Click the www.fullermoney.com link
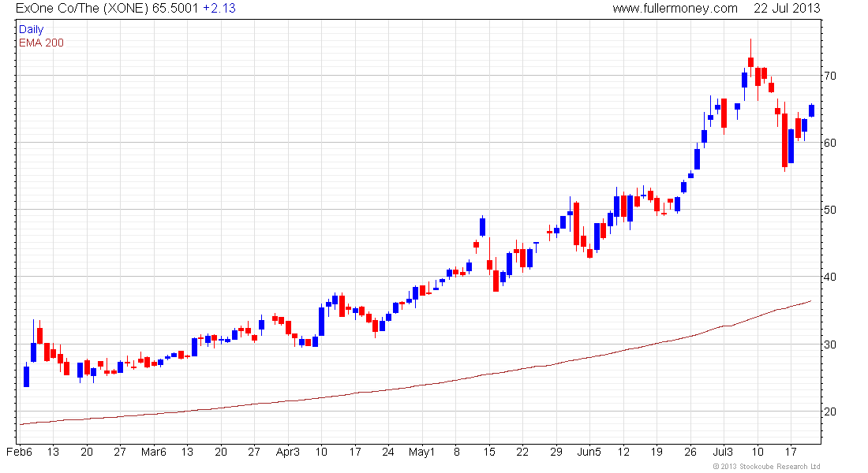Viewport: 868px width, 473px height. pyautogui.click(x=675, y=9)
